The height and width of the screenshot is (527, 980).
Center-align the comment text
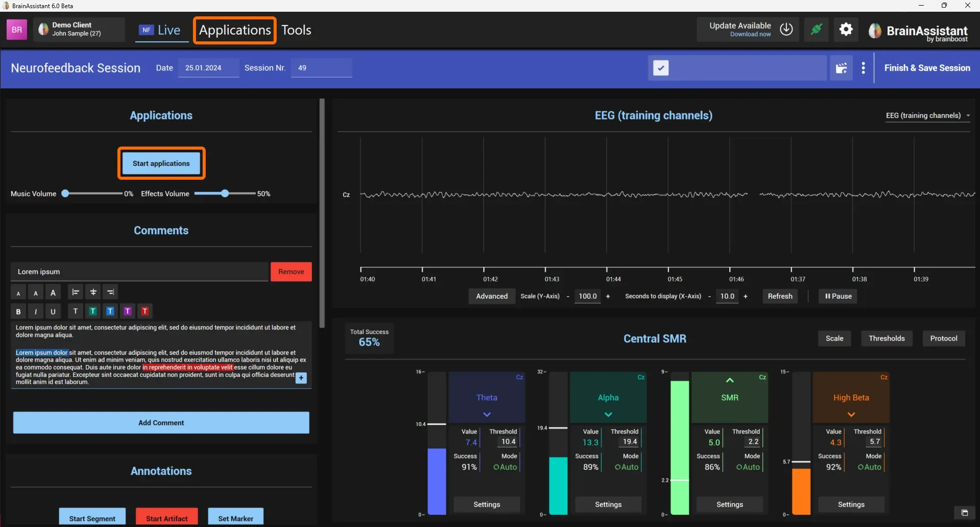(93, 292)
